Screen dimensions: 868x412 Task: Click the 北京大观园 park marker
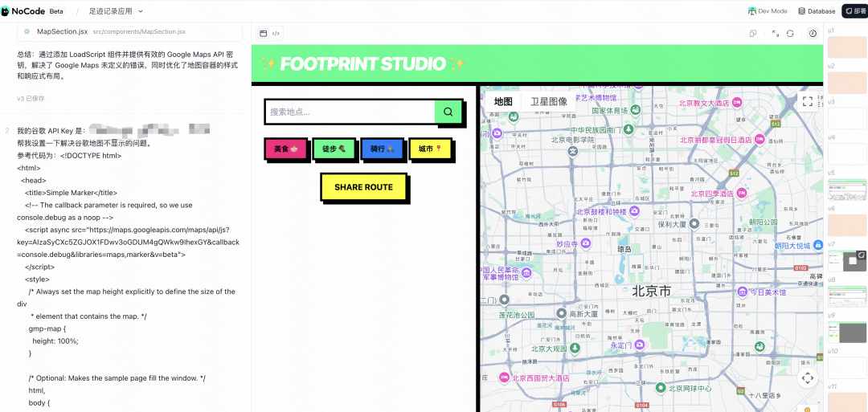575,348
